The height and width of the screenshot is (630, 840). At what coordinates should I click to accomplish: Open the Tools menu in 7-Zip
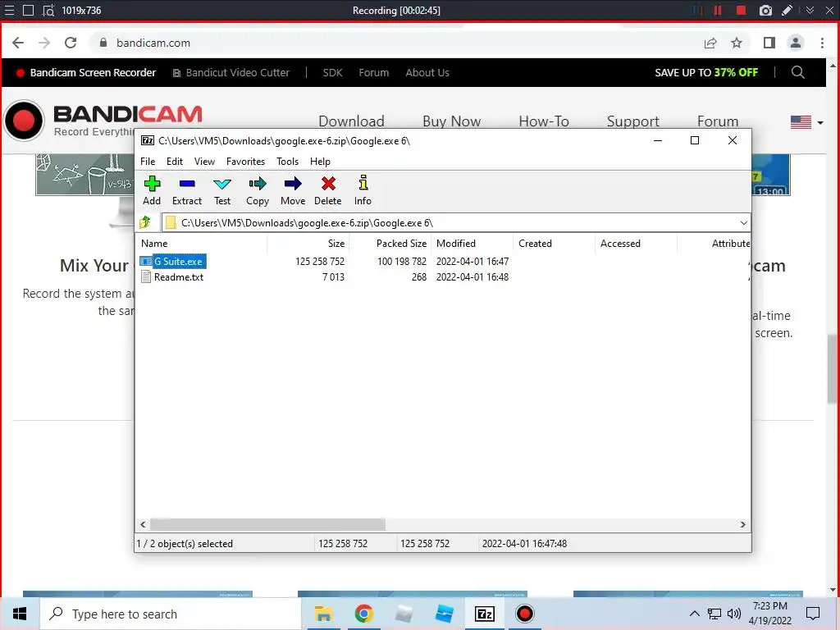click(x=287, y=162)
